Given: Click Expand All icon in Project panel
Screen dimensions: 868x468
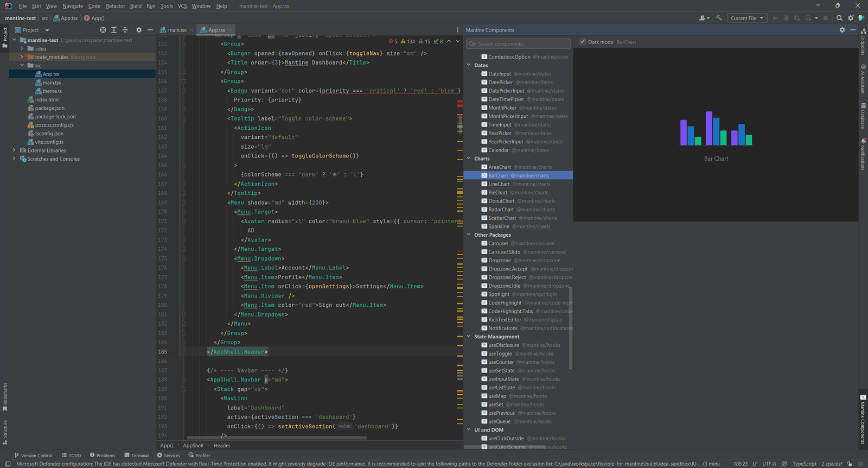Looking at the screenshot, I should 114,30.
